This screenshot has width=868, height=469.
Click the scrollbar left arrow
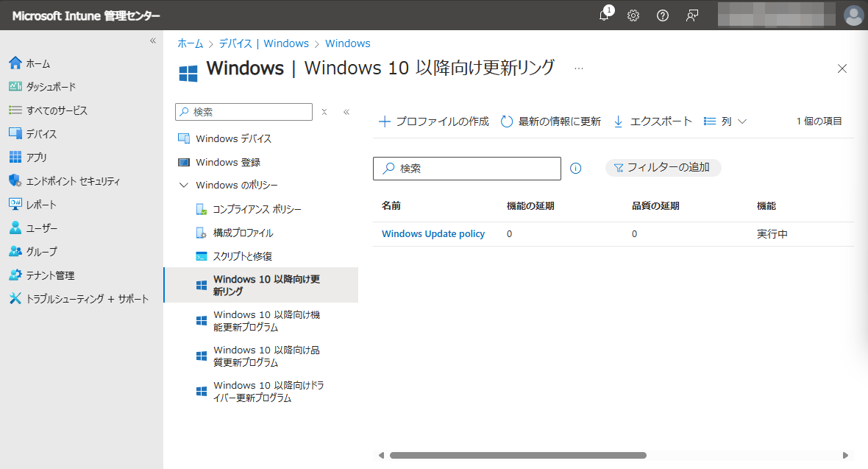tap(381, 455)
